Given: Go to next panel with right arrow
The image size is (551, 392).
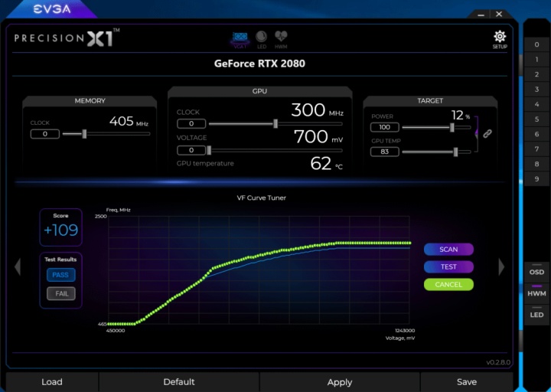Looking at the screenshot, I should pos(501,266).
